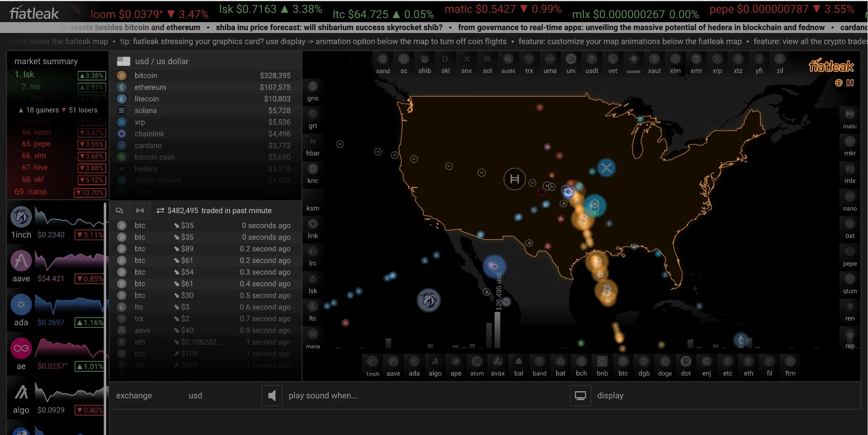The width and height of the screenshot is (868, 435).
Task: Click the 1inch unicorn bubble on map
Action: 429,300
